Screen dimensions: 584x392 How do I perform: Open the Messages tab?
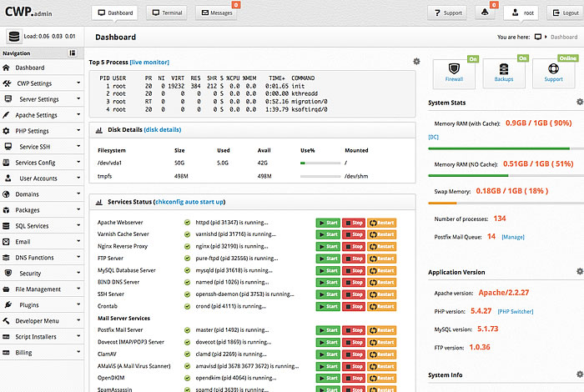pos(216,13)
